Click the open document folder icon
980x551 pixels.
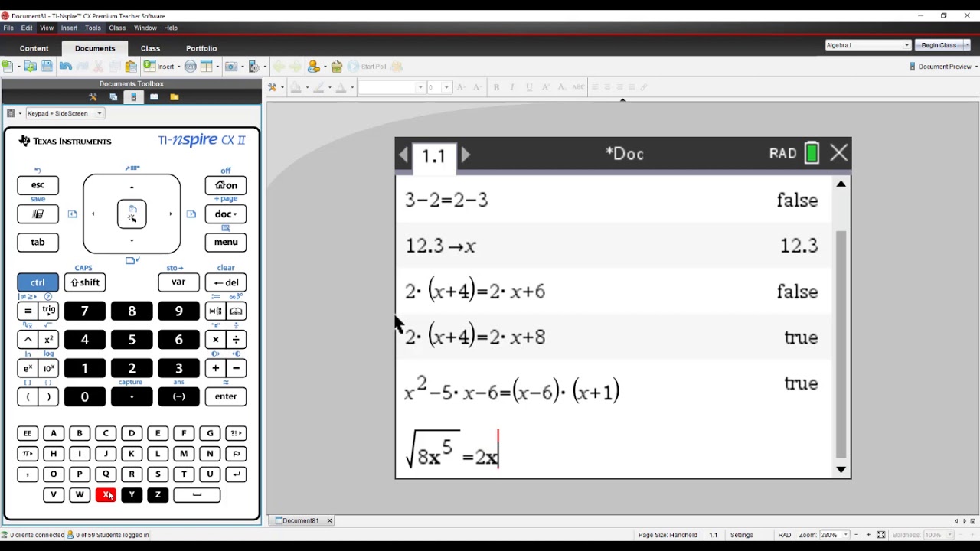(31, 67)
